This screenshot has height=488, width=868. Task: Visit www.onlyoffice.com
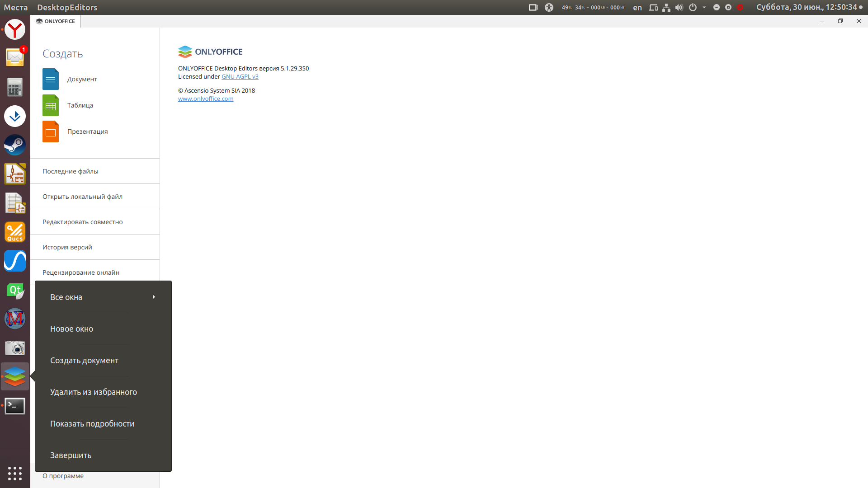206,99
